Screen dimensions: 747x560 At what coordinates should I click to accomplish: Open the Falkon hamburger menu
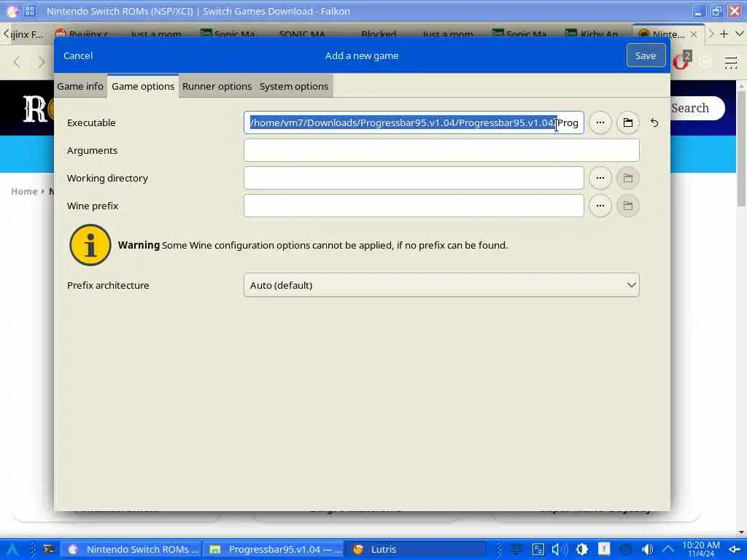tap(731, 63)
